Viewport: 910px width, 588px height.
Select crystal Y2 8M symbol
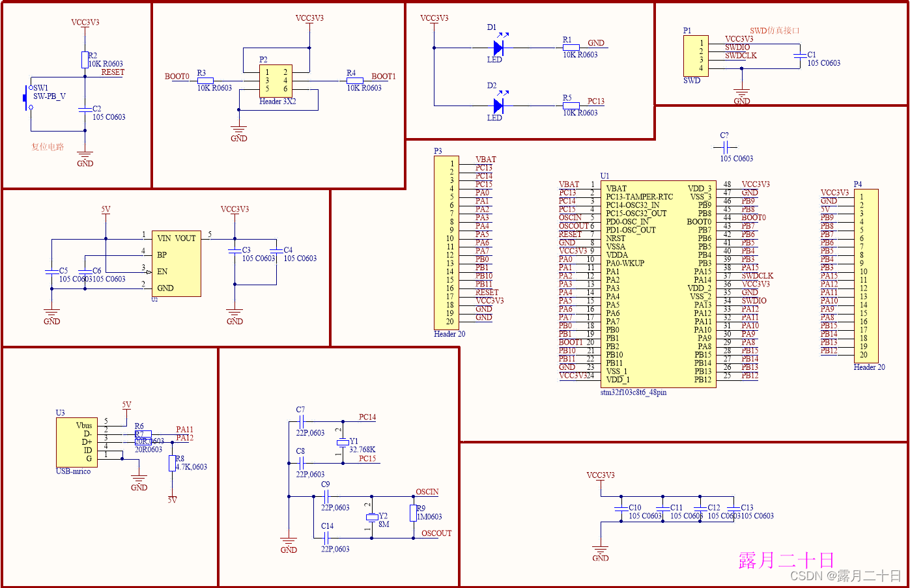click(372, 517)
